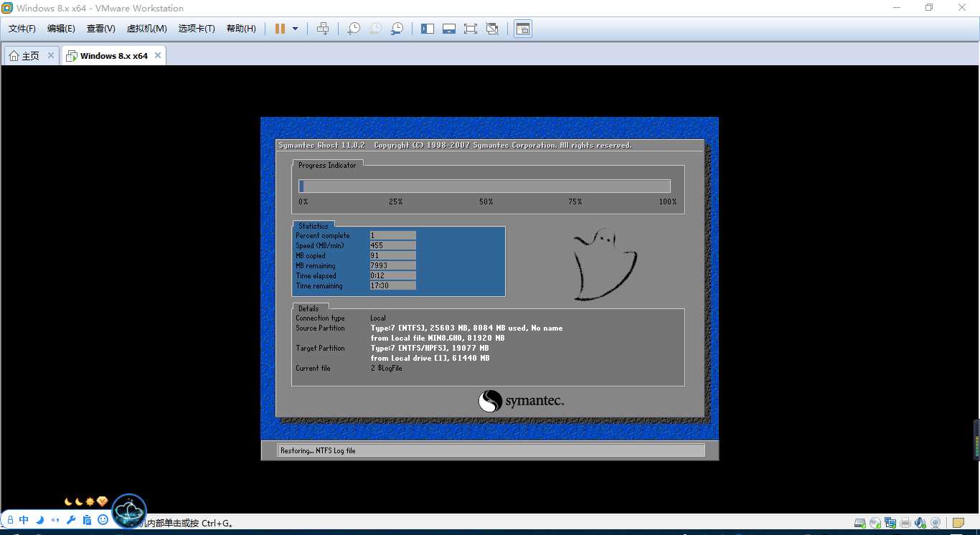The image size is (980, 535).
Task: Click the MB copied value 91
Action: coord(393,255)
